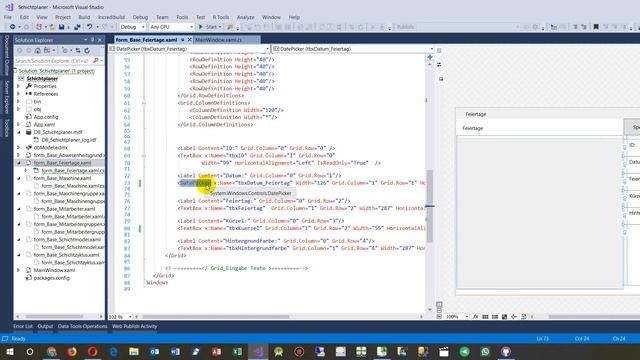The image size is (640, 360).
Task: Open WhatsApp from the taskbar
Action: click(485, 351)
